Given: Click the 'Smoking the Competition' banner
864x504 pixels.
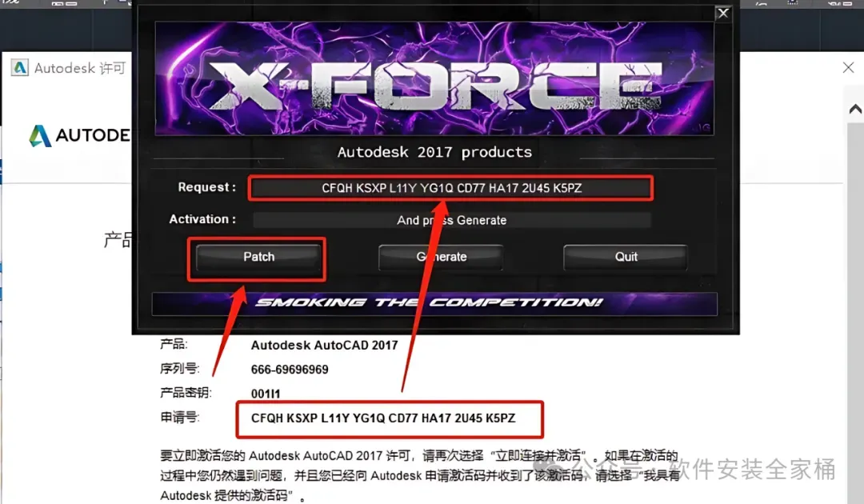Looking at the screenshot, I should coord(434,303).
